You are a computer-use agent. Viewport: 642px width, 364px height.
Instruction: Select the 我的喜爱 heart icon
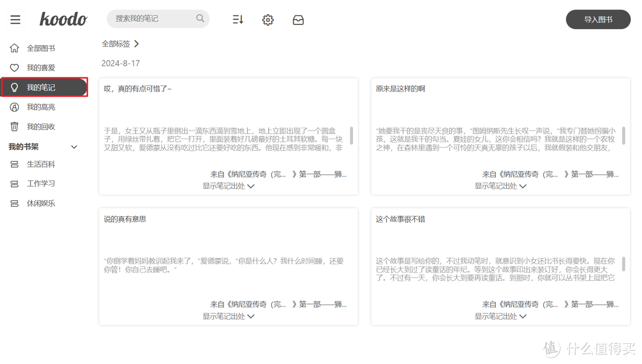[x=13, y=67]
